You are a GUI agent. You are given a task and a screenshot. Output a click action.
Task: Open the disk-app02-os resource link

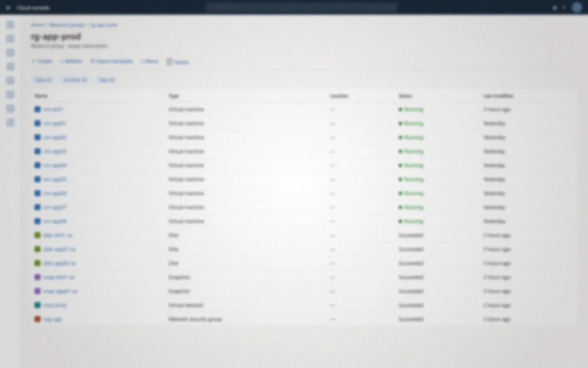60,263
